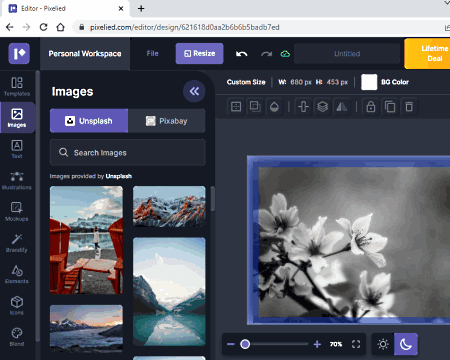Click the 70% zoom percentage
This screenshot has width=450, height=360.
(336, 344)
